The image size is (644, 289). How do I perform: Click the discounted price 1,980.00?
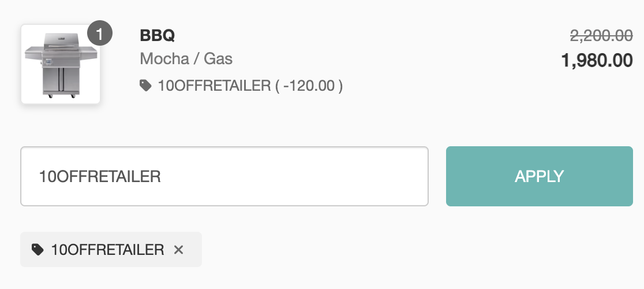pos(597,60)
